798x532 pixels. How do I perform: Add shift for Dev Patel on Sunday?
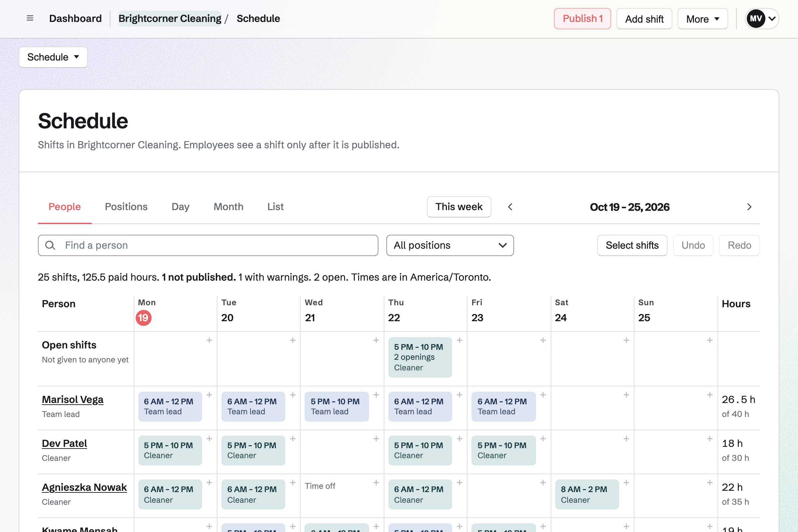click(710, 439)
